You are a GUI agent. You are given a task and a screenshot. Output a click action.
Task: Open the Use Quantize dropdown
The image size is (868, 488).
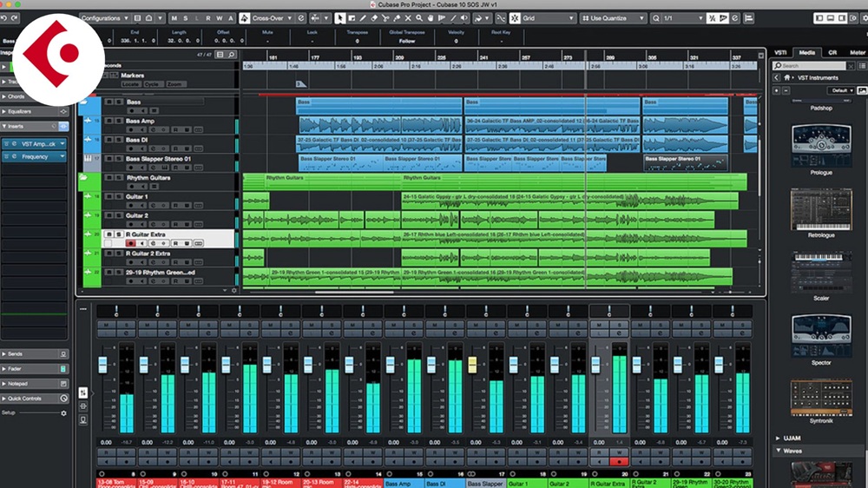pos(613,18)
